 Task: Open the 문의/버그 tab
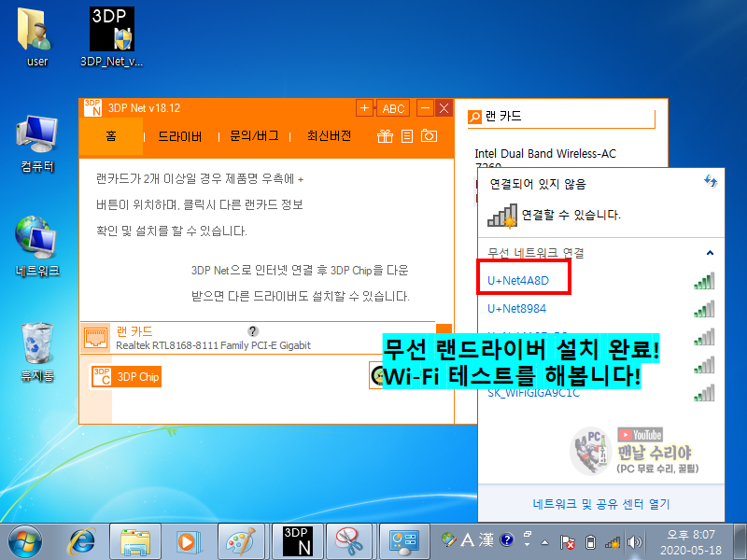pos(254,136)
